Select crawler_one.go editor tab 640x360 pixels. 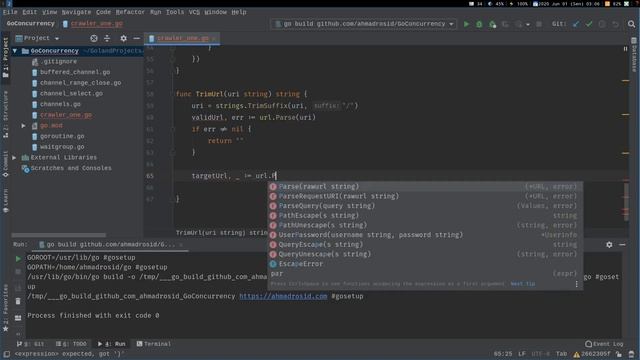pyautogui.click(x=182, y=38)
